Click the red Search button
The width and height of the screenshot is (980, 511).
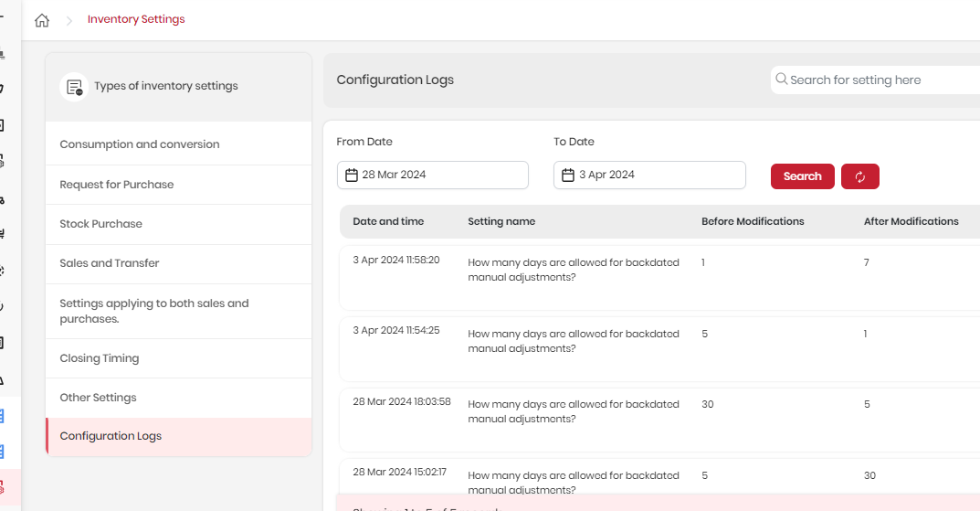(803, 176)
